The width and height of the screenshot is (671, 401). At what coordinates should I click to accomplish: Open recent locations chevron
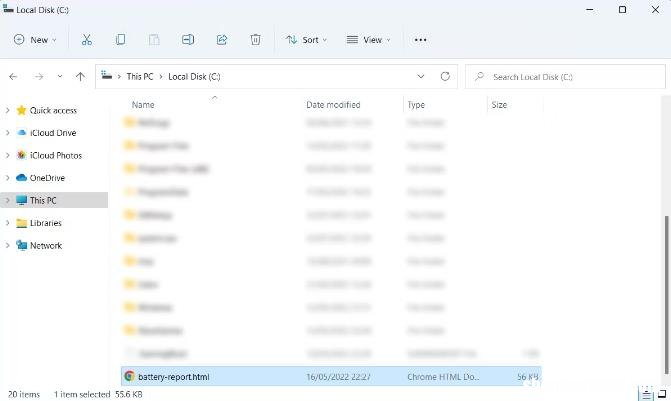pos(60,76)
